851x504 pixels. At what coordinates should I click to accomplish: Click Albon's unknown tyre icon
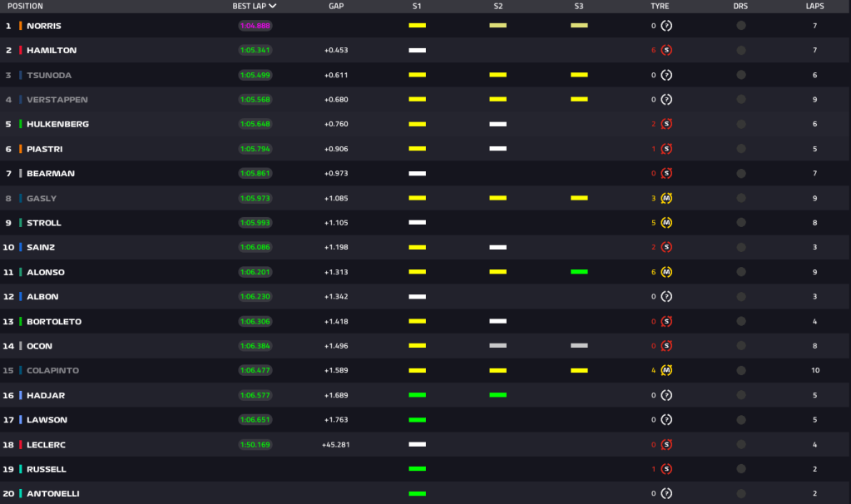point(666,296)
